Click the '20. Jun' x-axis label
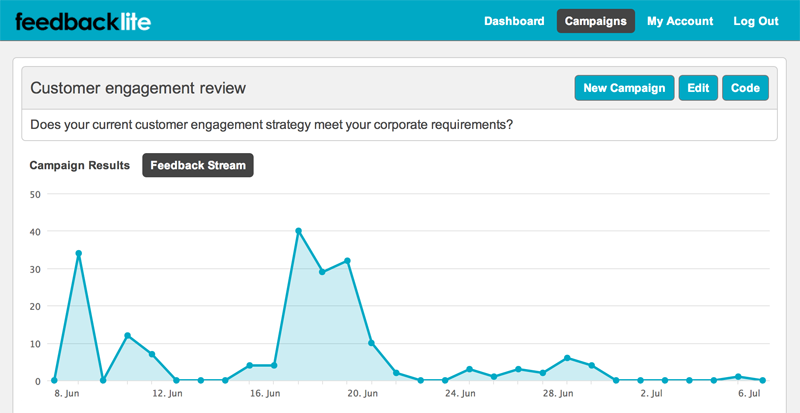Image resolution: width=800 pixels, height=413 pixels. click(x=362, y=394)
